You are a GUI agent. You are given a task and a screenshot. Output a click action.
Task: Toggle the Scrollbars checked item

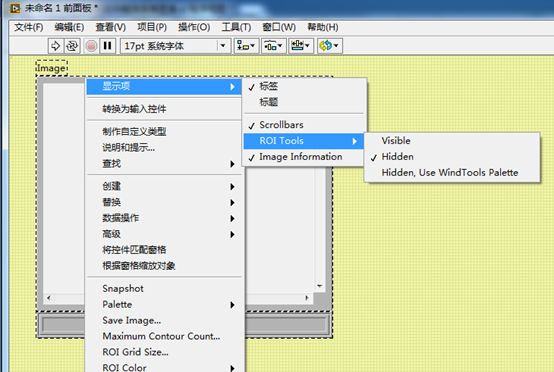coord(304,125)
